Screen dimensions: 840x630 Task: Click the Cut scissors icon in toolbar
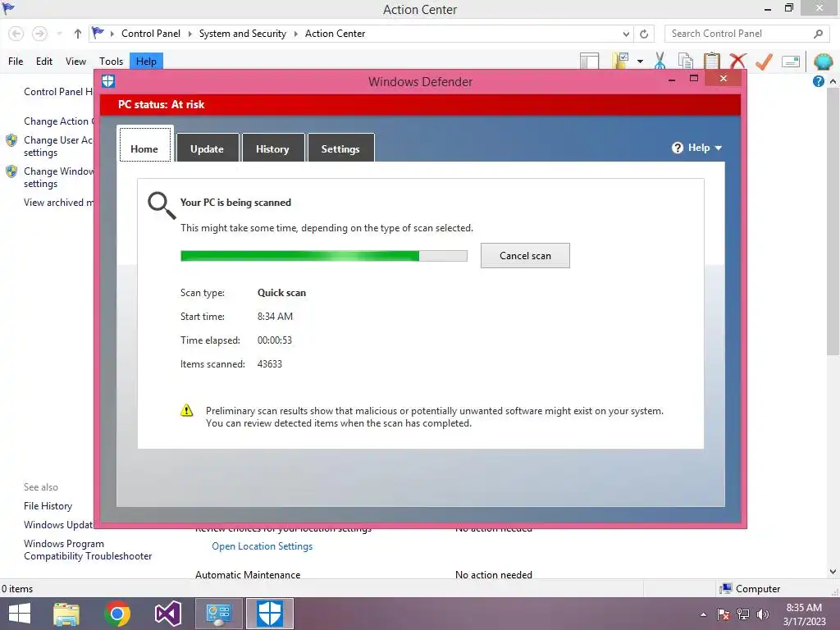(x=660, y=61)
